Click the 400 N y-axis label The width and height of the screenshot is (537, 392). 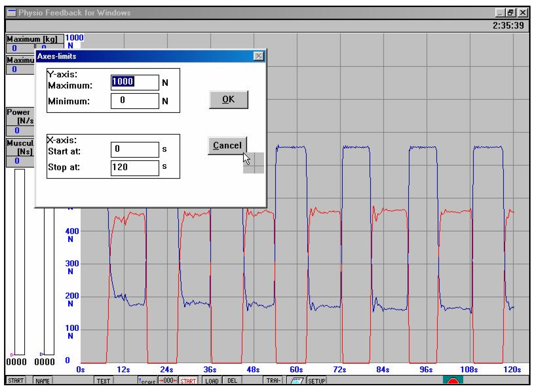click(72, 235)
